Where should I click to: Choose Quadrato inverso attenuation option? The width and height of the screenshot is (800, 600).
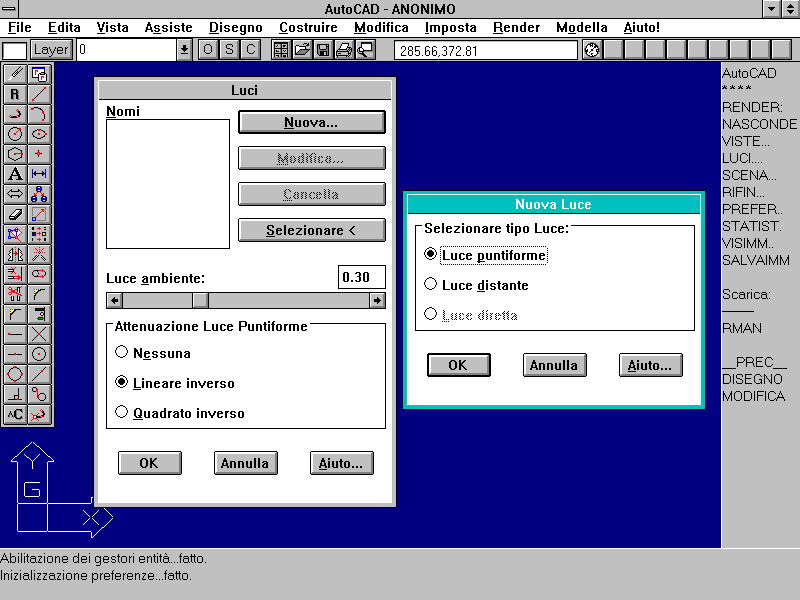point(180,413)
